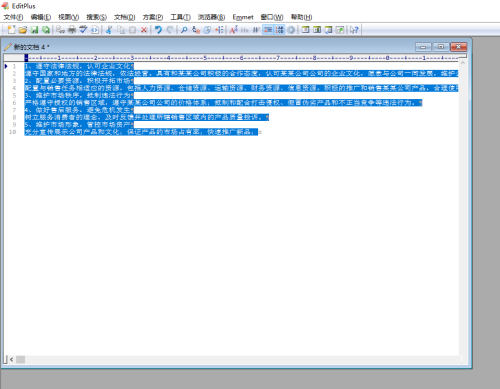Open the 工具(T) menu

point(180,17)
